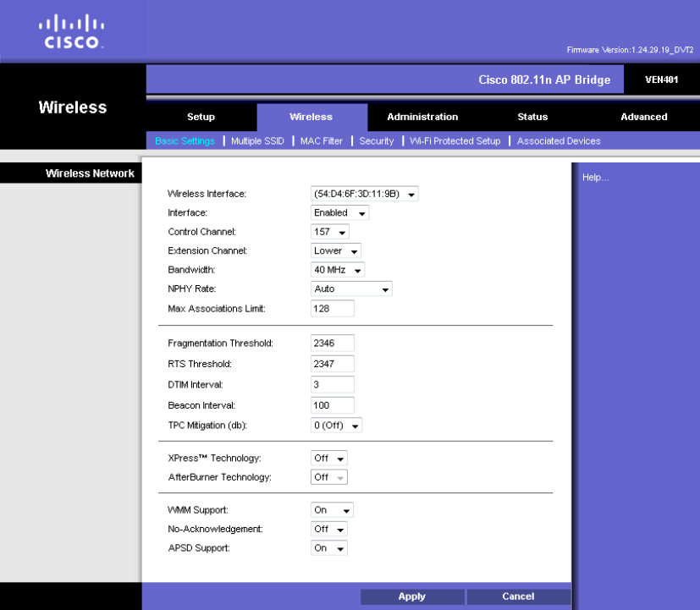Click the Firmware Version text

pyautogui.click(x=630, y=50)
